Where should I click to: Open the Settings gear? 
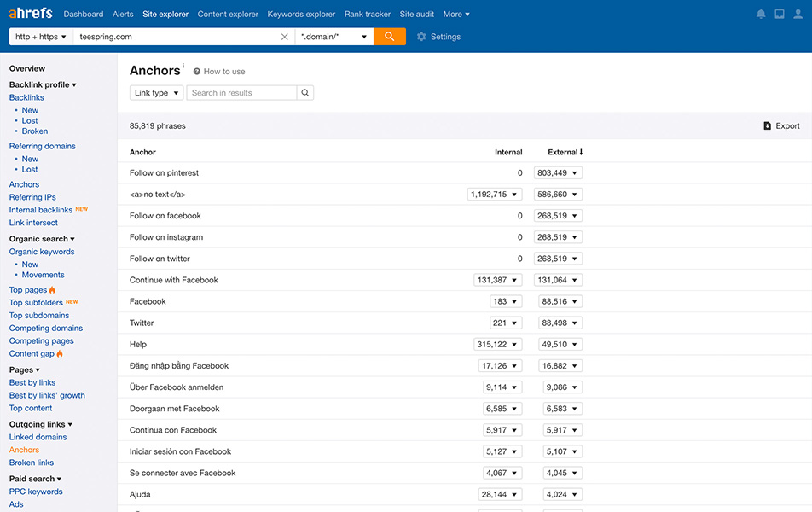[x=421, y=37]
